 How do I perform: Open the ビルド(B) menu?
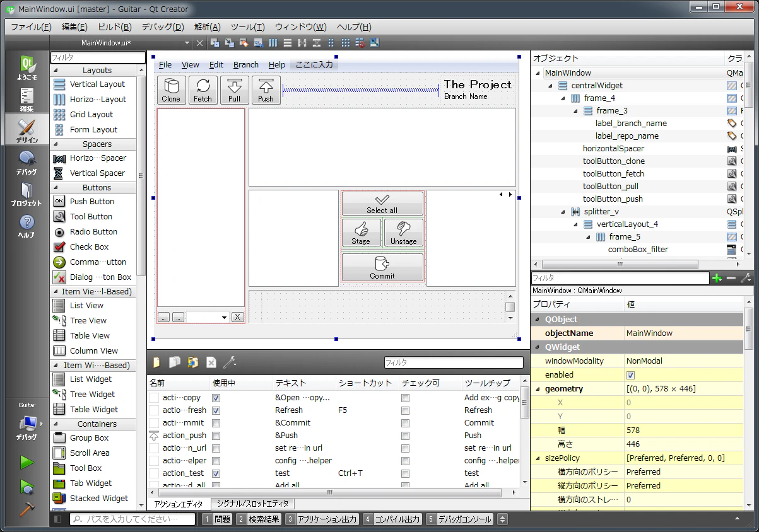tap(115, 27)
